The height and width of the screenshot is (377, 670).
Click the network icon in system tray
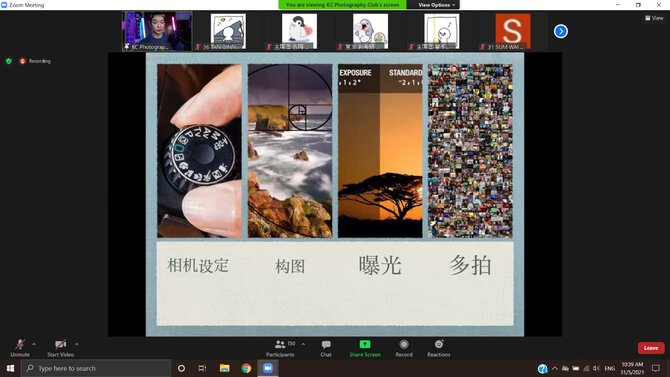click(x=586, y=368)
